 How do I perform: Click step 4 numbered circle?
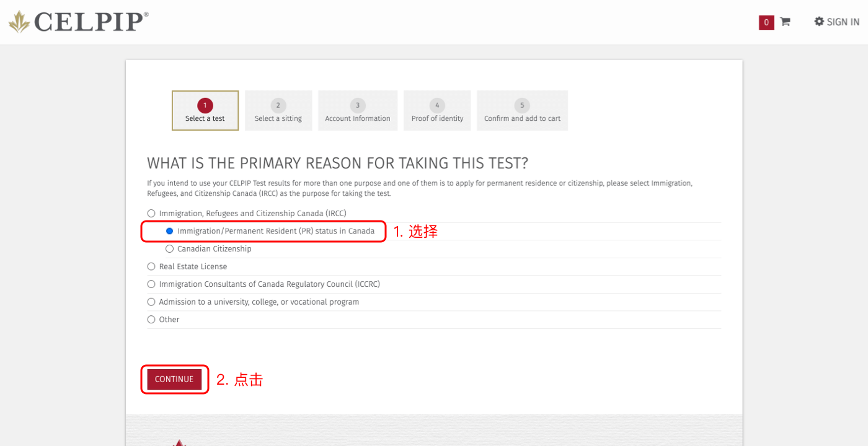(x=437, y=105)
